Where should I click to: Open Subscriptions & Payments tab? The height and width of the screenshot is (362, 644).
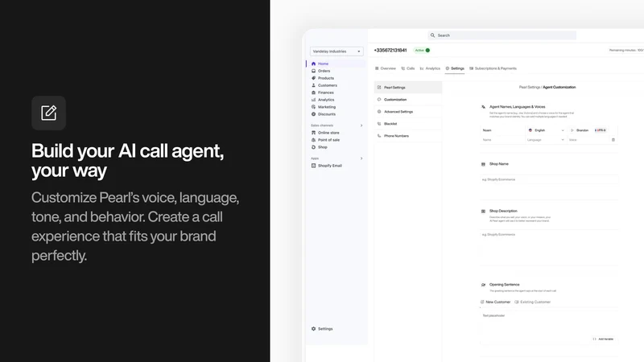pyautogui.click(x=493, y=68)
